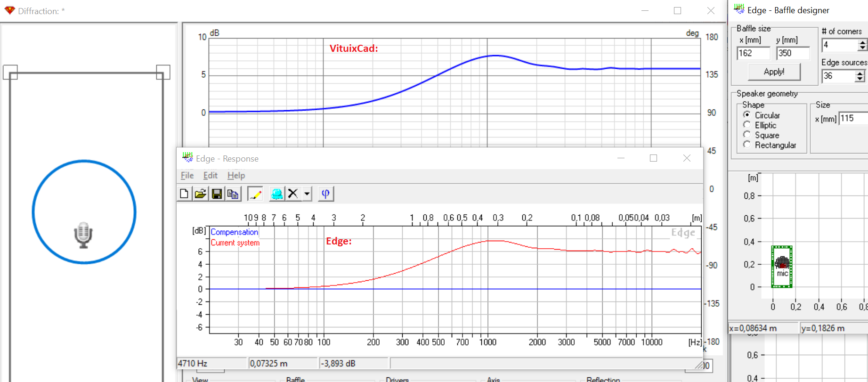Click the -3,893 dB status bar value

click(x=354, y=363)
